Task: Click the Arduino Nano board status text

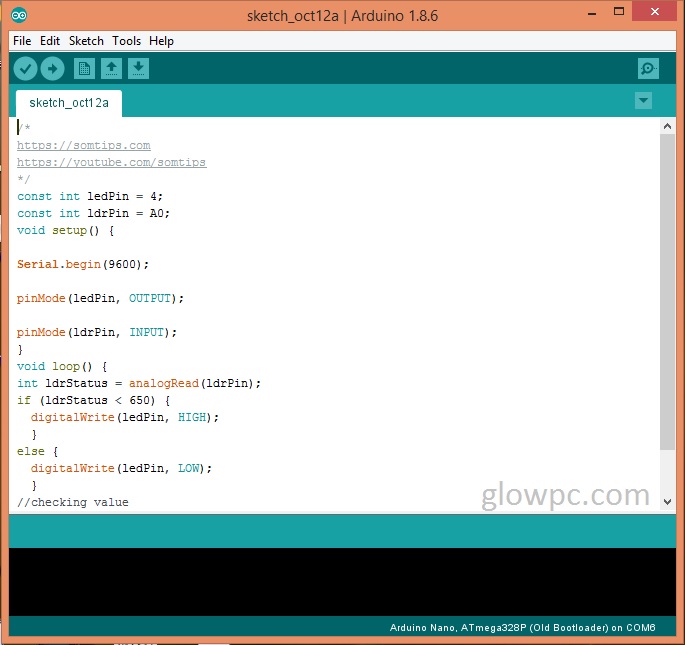Action: click(522, 628)
